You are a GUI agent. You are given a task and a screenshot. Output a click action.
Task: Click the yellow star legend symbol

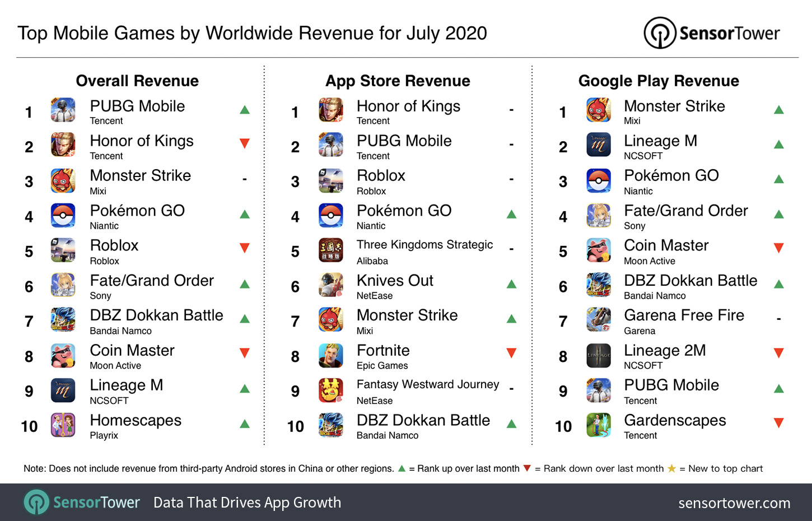coord(671,468)
